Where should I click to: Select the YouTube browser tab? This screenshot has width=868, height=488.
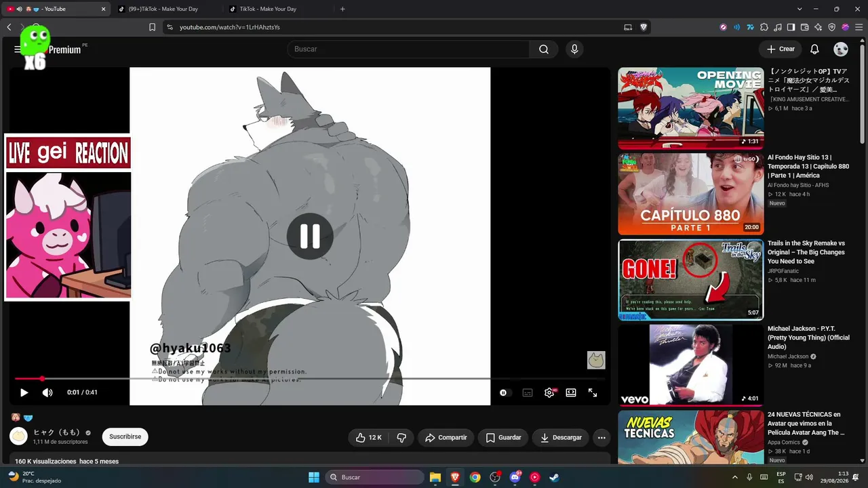point(56,9)
